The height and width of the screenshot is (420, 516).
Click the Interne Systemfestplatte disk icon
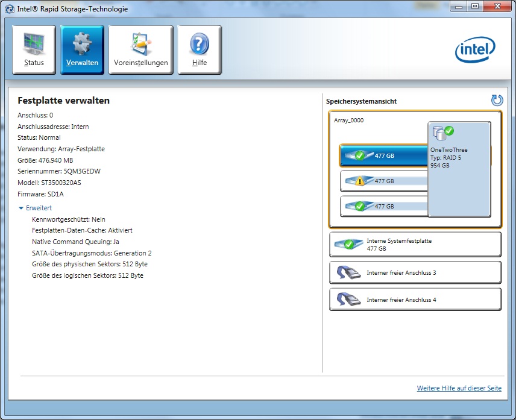(x=348, y=244)
